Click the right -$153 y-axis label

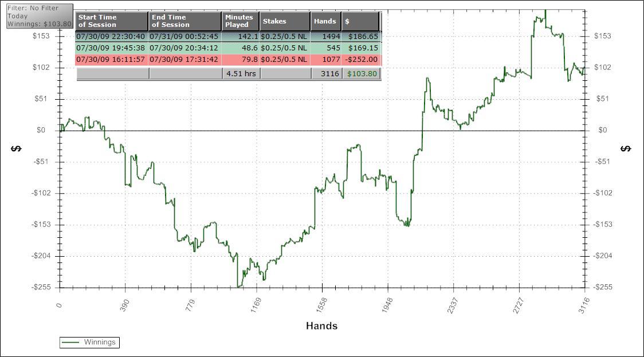click(603, 224)
